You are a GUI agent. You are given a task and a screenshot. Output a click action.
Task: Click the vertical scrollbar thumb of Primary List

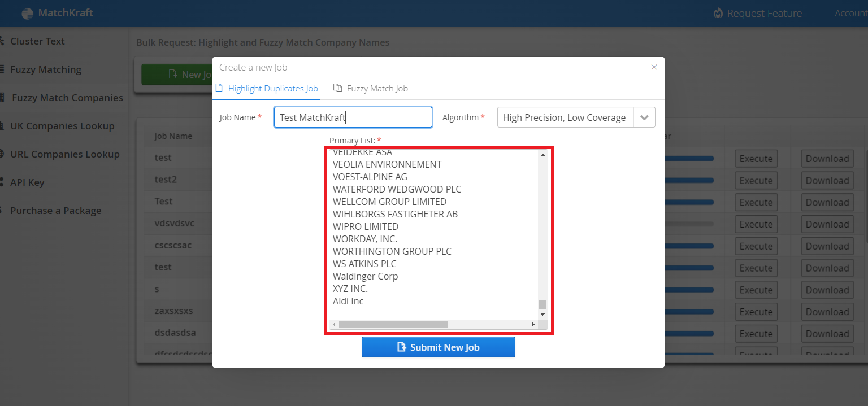tap(542, 304)
